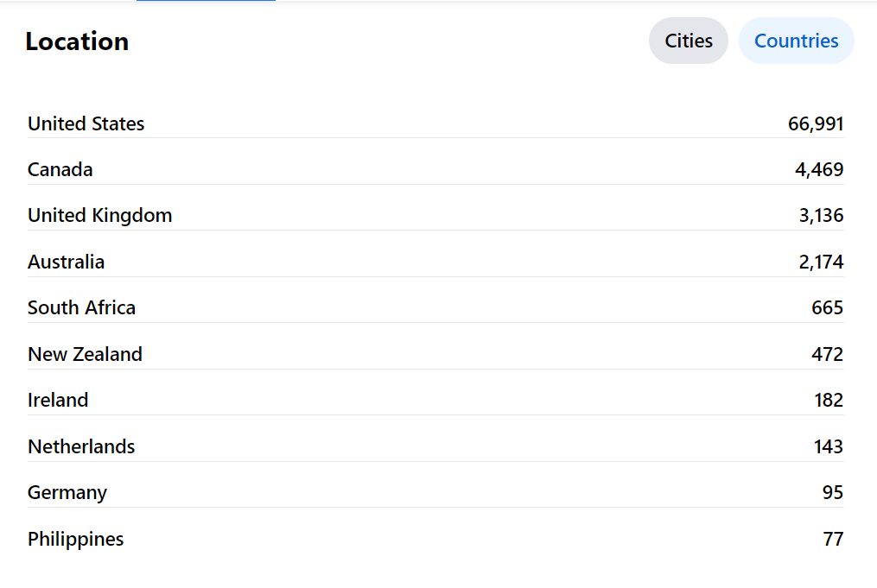
Task: Select the 4,469 value beside Canada
Action: [x=818, y=169]
